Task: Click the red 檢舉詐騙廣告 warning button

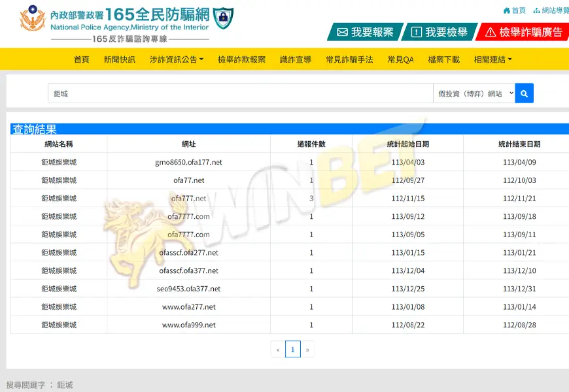Action: pyautogui.click(x=523, y=32)
